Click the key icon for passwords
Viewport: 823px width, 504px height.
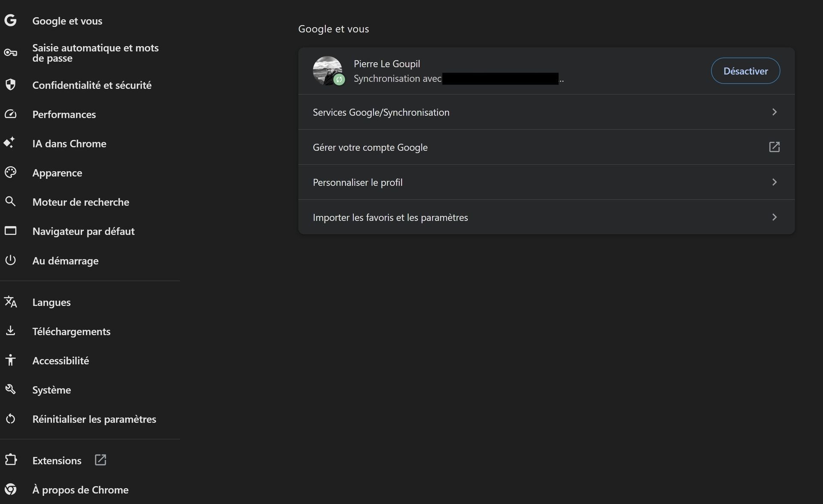(10, 53)
